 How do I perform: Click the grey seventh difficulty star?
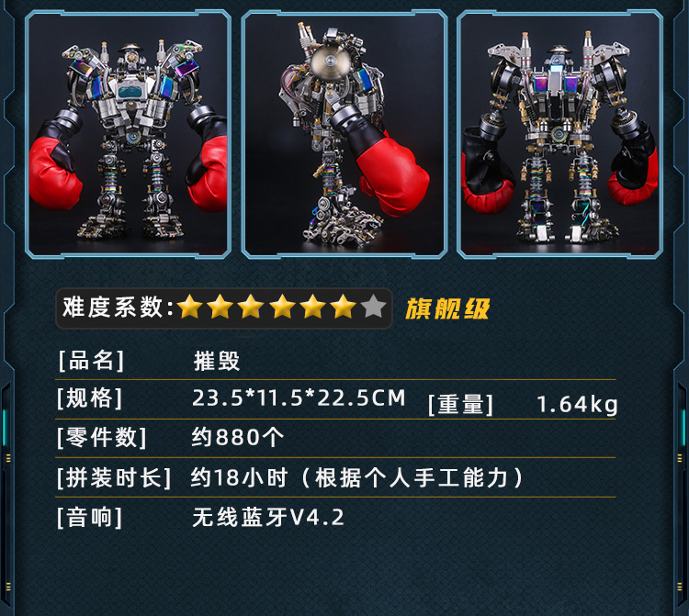pos(374,307)
